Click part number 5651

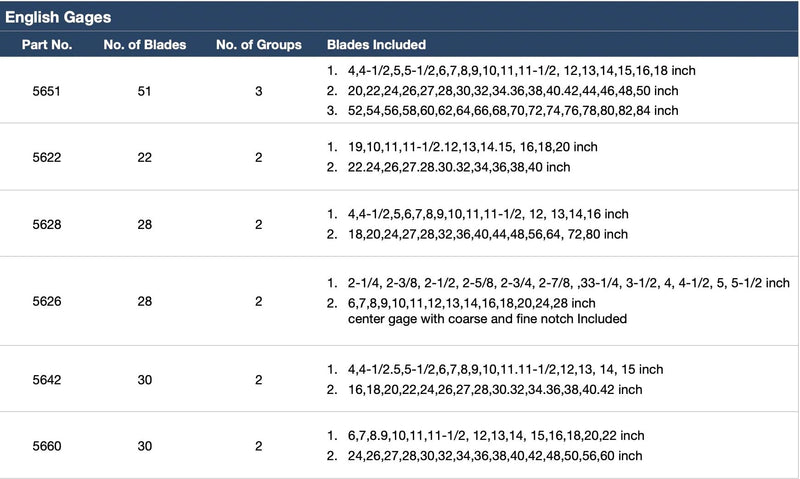click(46, 91)
